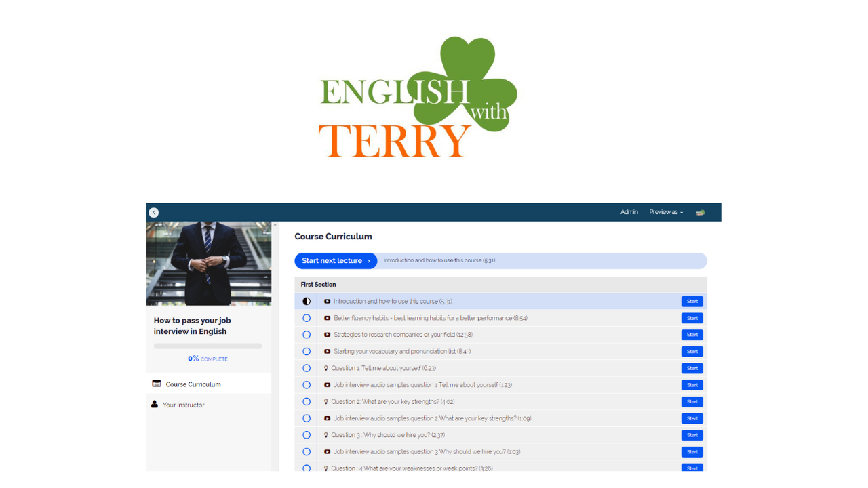Click the English with Terry logo
868x488 pixels.
418,98
